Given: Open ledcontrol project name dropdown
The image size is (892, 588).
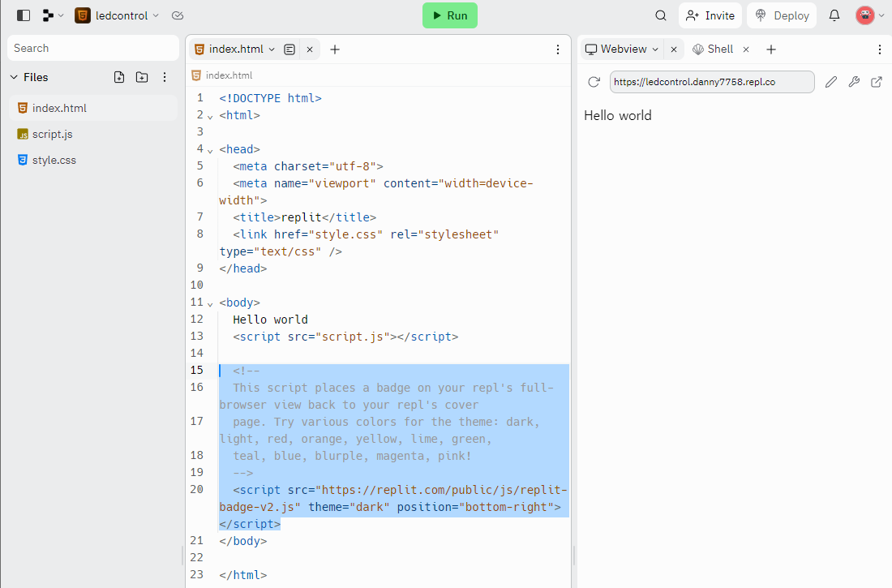Looking at the screenshot, I should (156, 15).
